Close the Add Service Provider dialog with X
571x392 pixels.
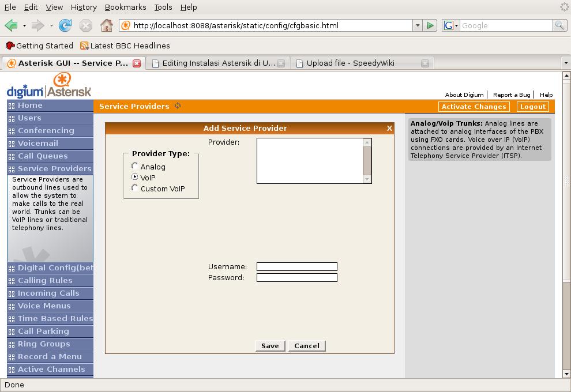[x=389, y=128]
